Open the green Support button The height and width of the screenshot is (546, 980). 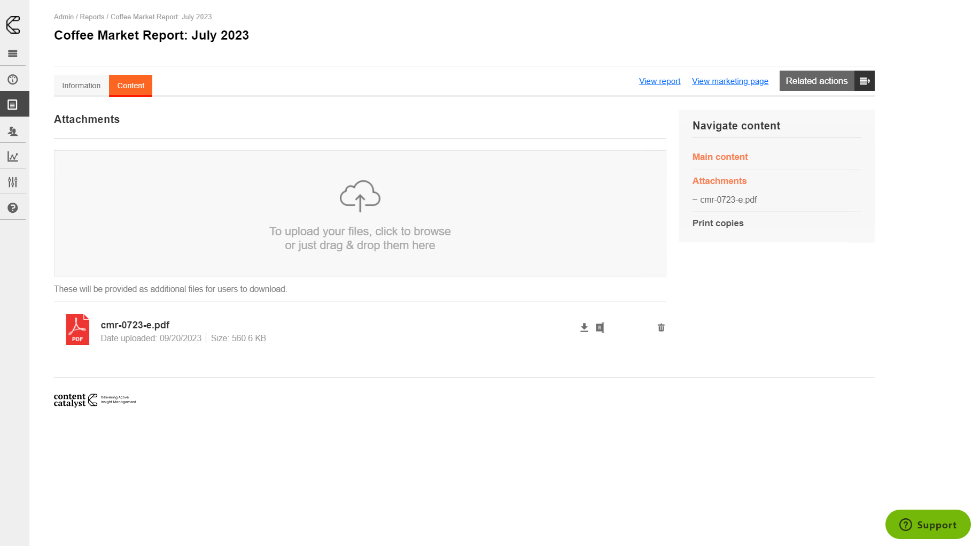click(928, 525)
